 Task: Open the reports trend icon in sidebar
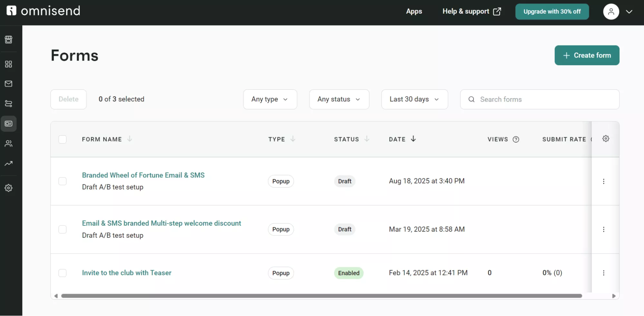pyautogui.click(x=9, y=163)
